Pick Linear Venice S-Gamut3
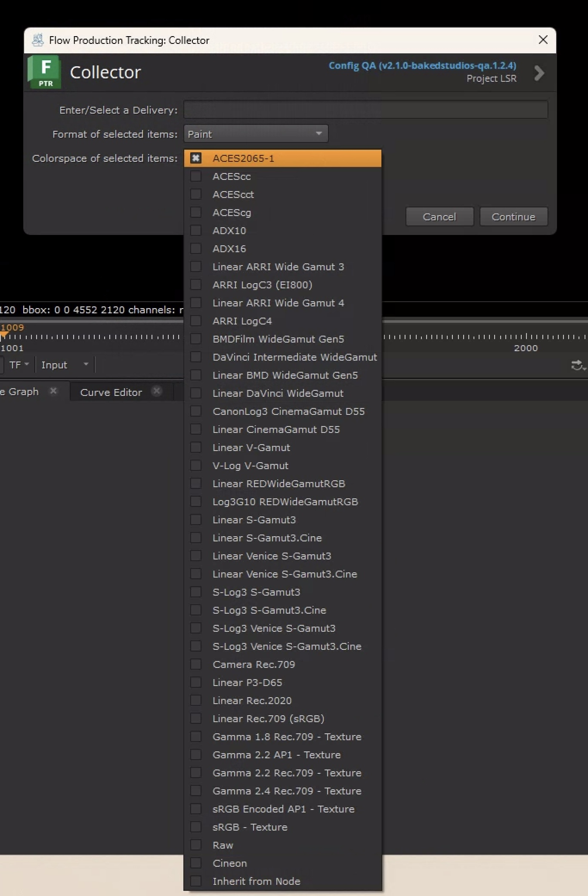This screenshot has height=896, width=588. [283, 556]
